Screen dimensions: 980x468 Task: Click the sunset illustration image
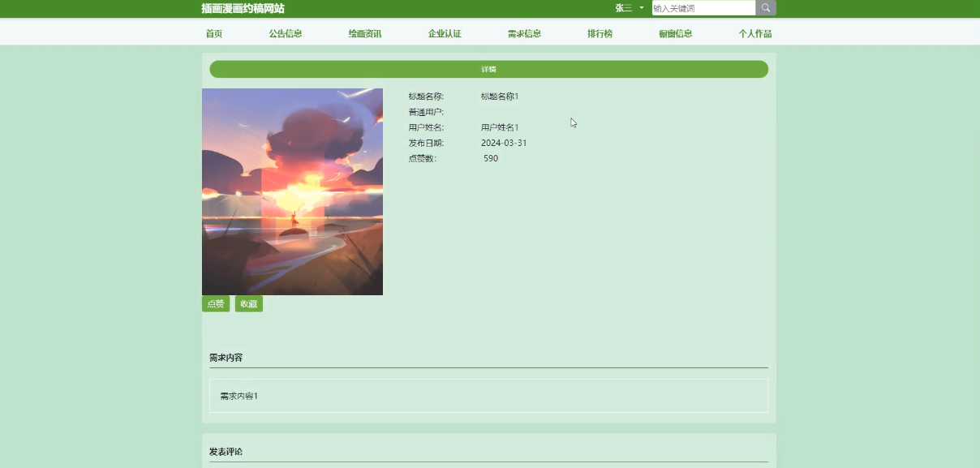292,191
